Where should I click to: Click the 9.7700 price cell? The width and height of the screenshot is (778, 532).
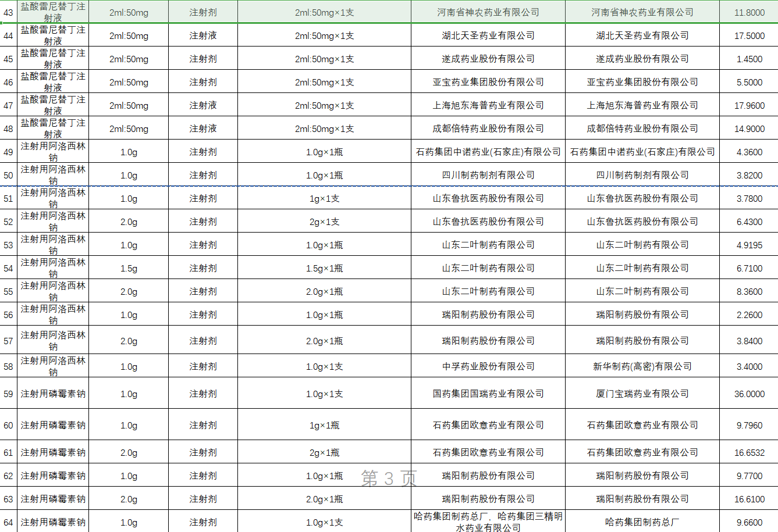click(749, 476)
